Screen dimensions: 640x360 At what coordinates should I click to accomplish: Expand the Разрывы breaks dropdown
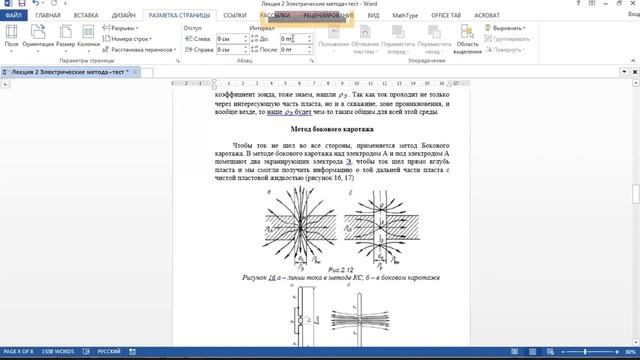point(120,28)
